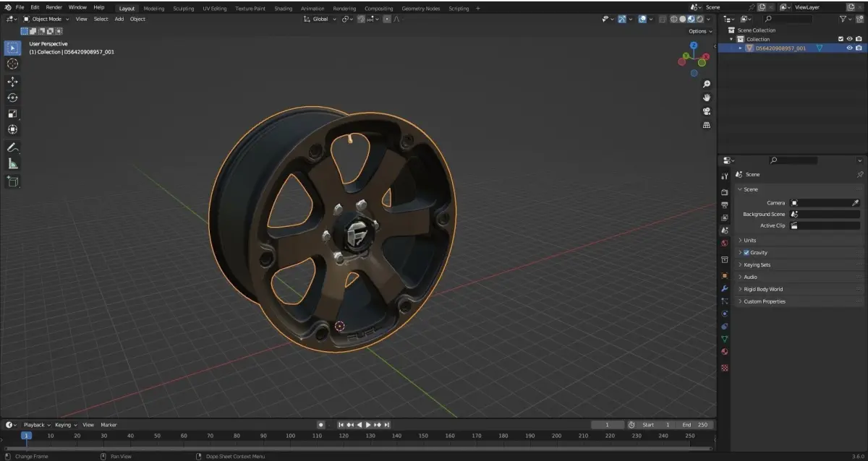Screen dimensions: 868x461
Task: Open World properties tab icon
Action: pyautogui.click(x=725, y=244)
